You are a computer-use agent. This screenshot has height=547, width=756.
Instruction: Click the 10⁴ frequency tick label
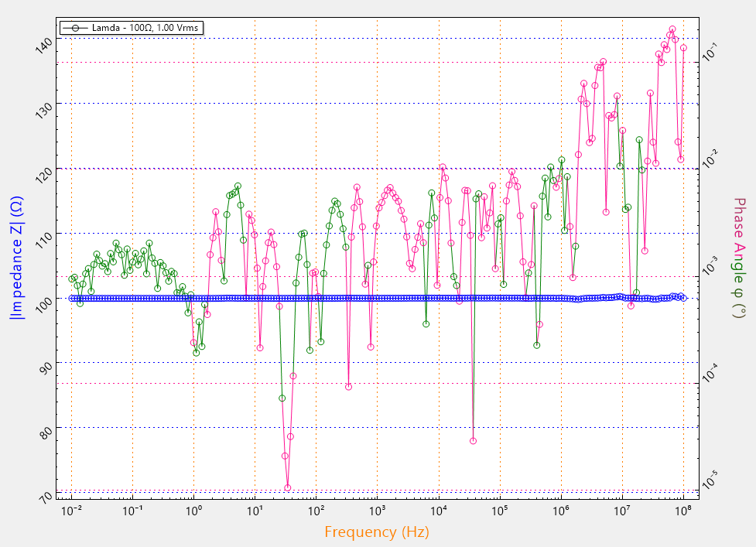pos(438,511)
